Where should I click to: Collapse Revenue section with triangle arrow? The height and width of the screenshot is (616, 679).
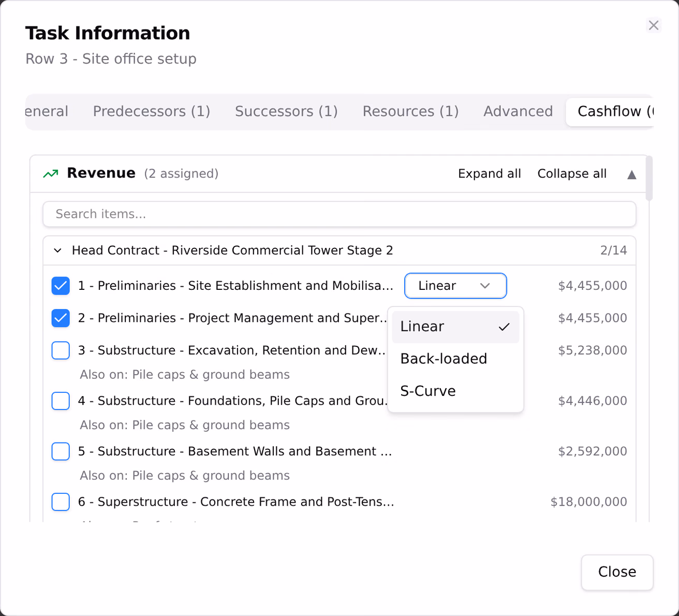click(631, 174)
